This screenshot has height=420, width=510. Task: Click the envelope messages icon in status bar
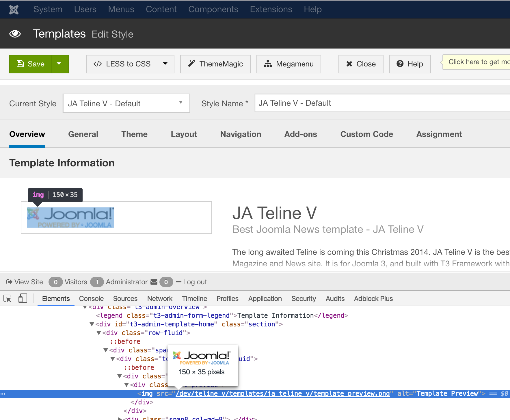[x=154, y=282]
